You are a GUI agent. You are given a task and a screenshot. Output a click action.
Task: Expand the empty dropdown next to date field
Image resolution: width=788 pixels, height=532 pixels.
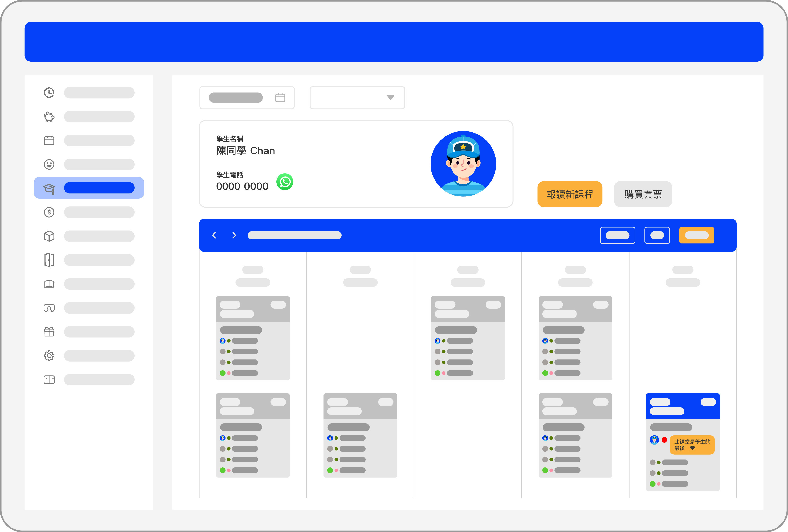point(357,98)
